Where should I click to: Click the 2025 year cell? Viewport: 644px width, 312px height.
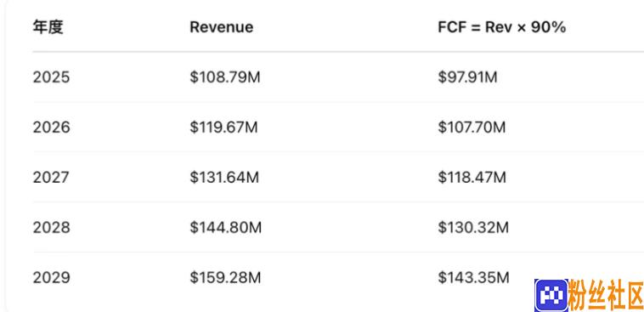51,77
